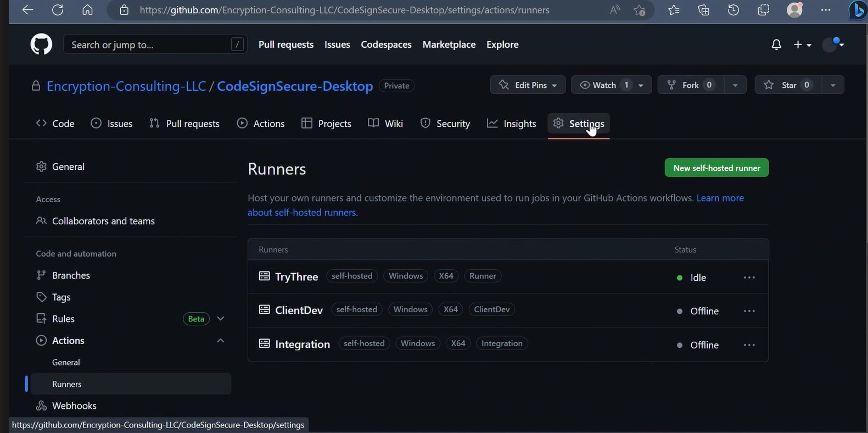
Task: Expand the Rules sidebar section
Action: pyautogui.click(x=220, y=319)
